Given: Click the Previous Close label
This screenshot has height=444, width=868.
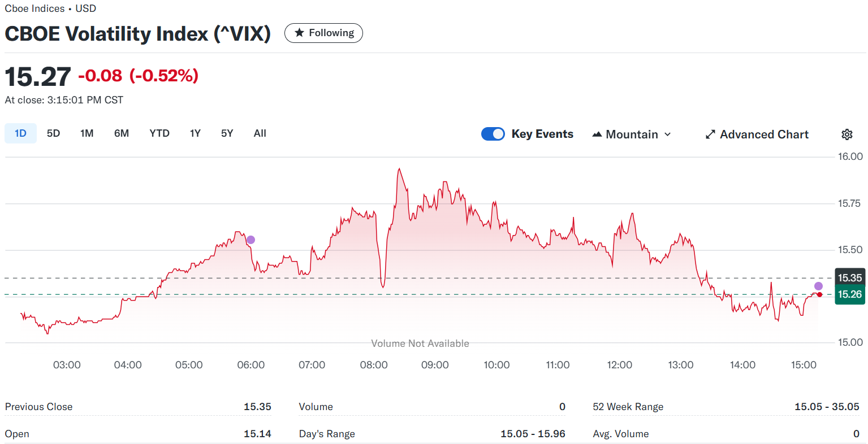Looking at the screenshot, I should pos(38,407).
